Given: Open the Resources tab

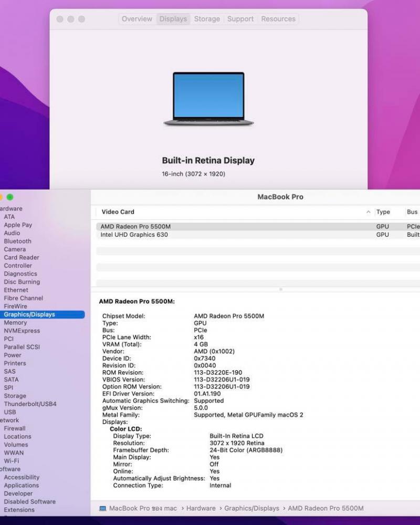Looking at the screenshot, I should [278, 19].
